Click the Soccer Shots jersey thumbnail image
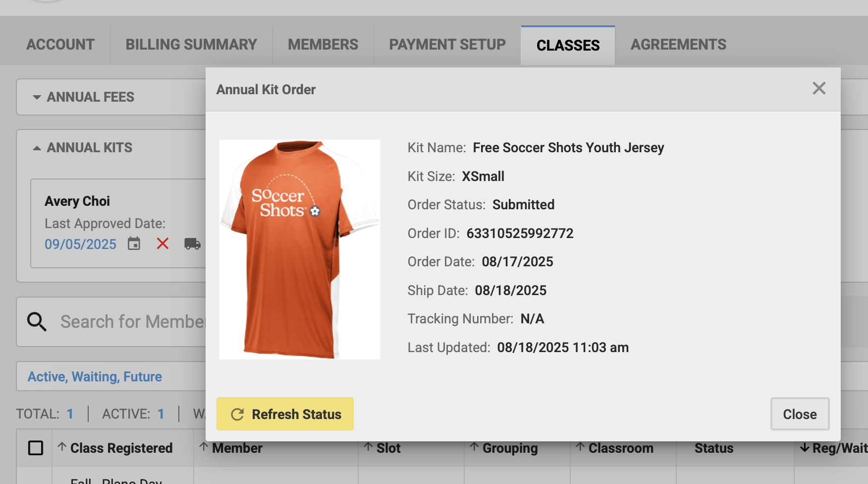The width and height of the screenshot is (868, 484). coord(299,249)
